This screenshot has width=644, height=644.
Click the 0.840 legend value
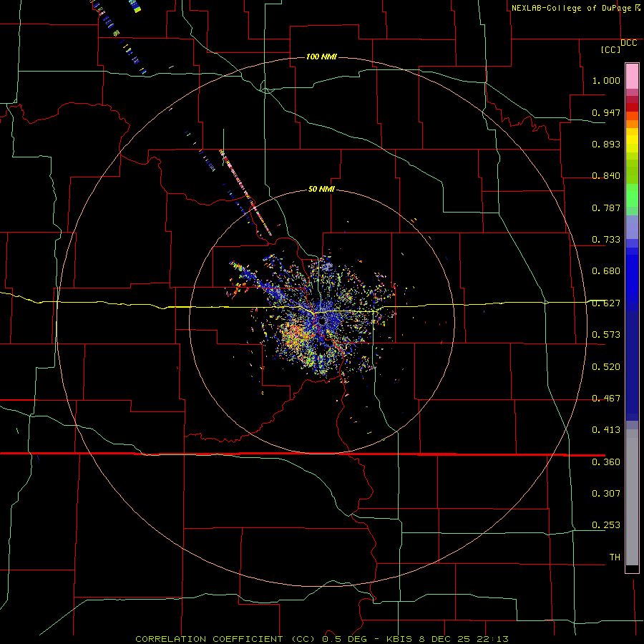pos(606,176)
